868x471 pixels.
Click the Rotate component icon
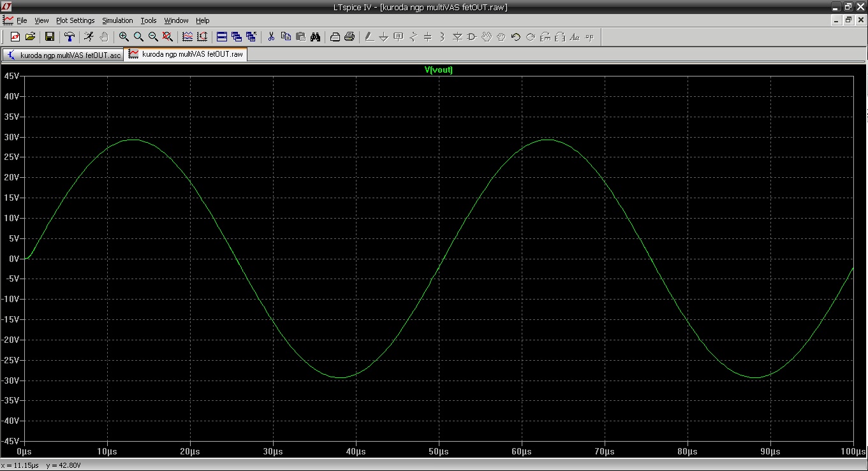tap(545, 37)
